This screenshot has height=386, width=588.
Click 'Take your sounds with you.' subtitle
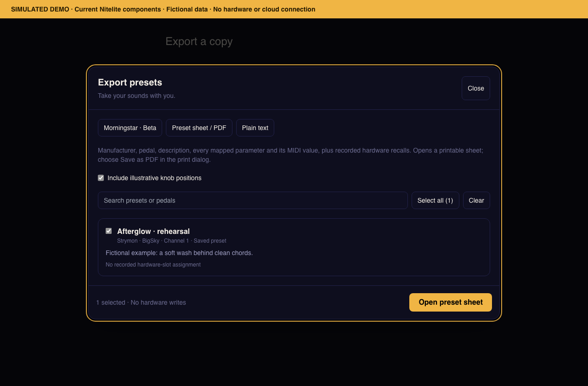click(136, 96)
